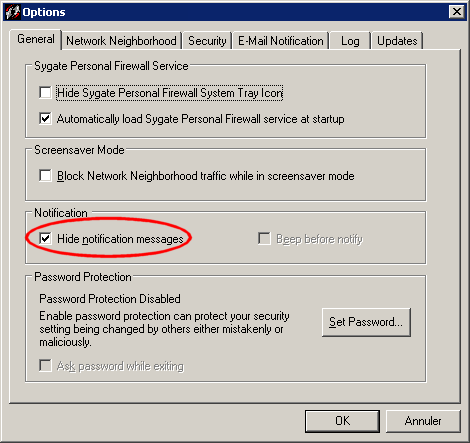Click the Options title bar text
The width and height of the screenshot is (470, 443).
click(44, 12)
